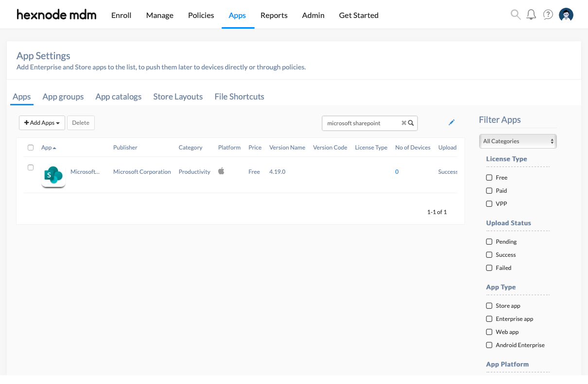Open the help question mark icon

point(548,15)
